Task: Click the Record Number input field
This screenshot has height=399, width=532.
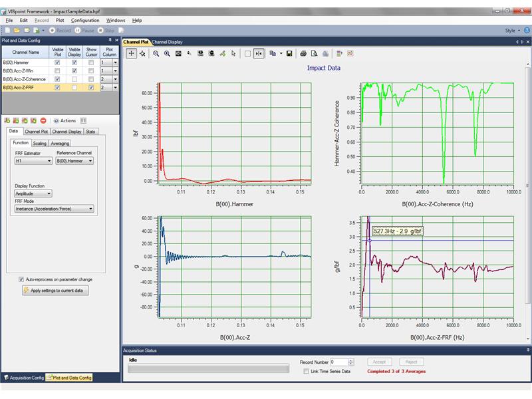Action: click(x=339, y=362)
